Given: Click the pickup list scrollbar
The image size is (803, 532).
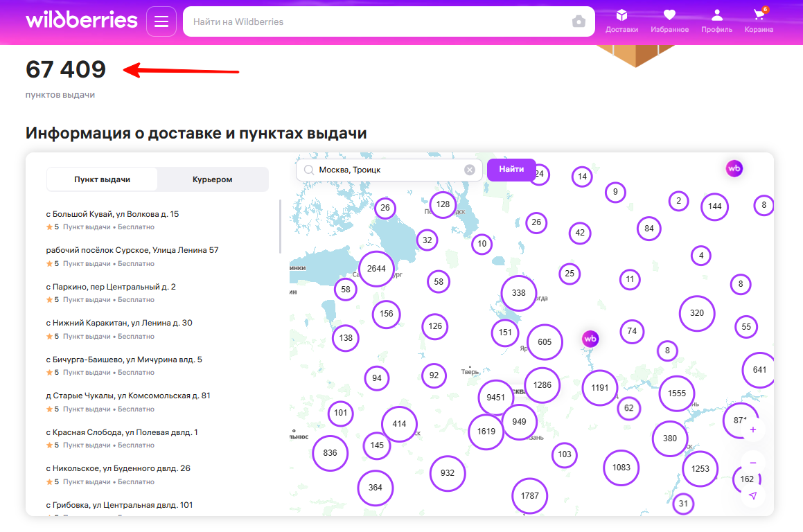Looking at the screenshot, I should [x=280, y=227].
